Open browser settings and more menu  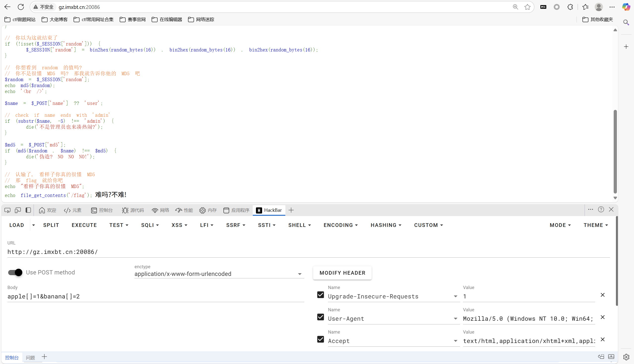point(612,7)
